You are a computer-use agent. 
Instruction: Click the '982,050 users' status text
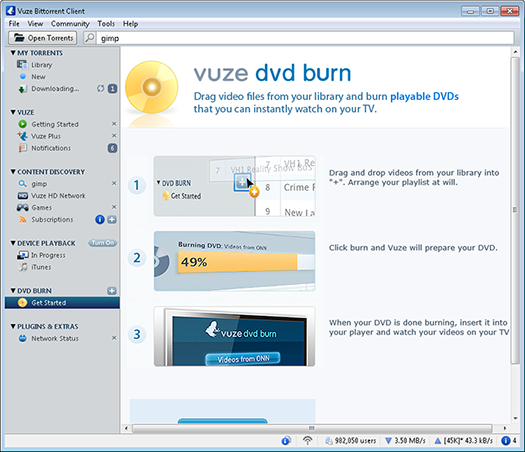[355, 441]
